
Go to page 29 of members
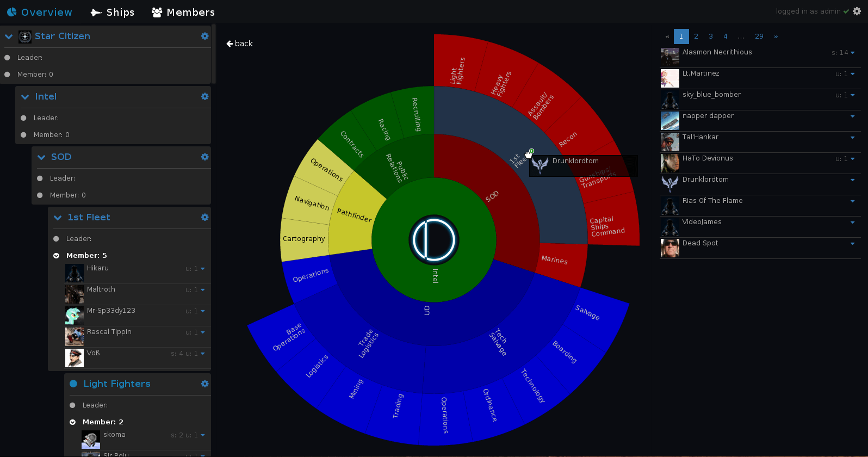[x=759, y=36]
